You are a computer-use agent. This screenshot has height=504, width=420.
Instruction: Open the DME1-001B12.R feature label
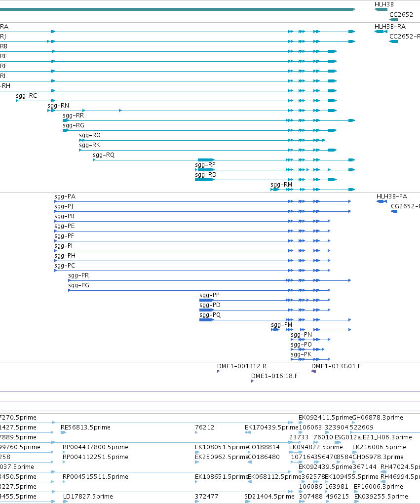(242, 366)
